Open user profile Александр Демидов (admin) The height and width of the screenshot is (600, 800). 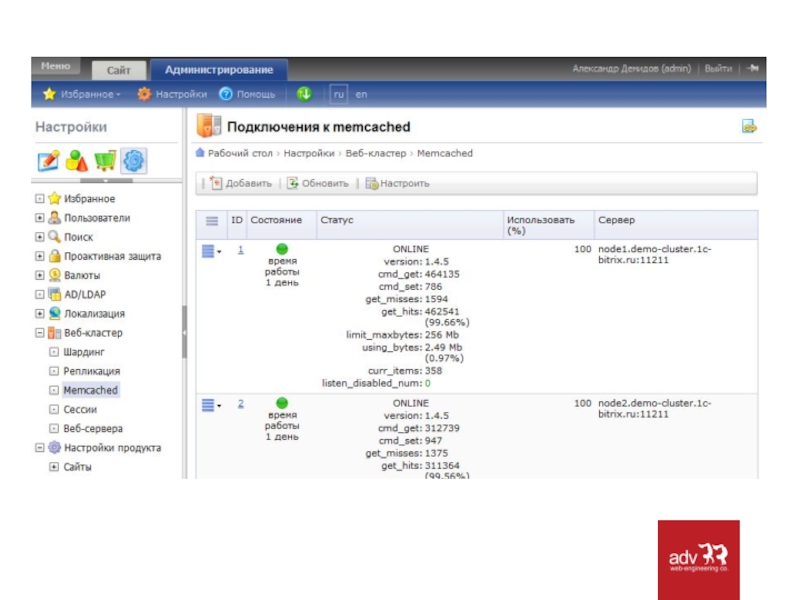pyautogui.click(x=631, y=68)
